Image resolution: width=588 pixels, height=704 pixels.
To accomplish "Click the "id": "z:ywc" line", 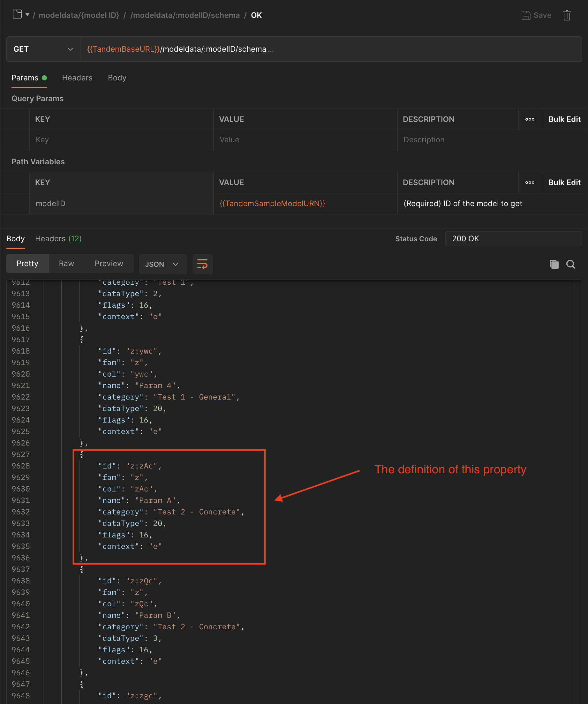I will click(x=130, y=351).
